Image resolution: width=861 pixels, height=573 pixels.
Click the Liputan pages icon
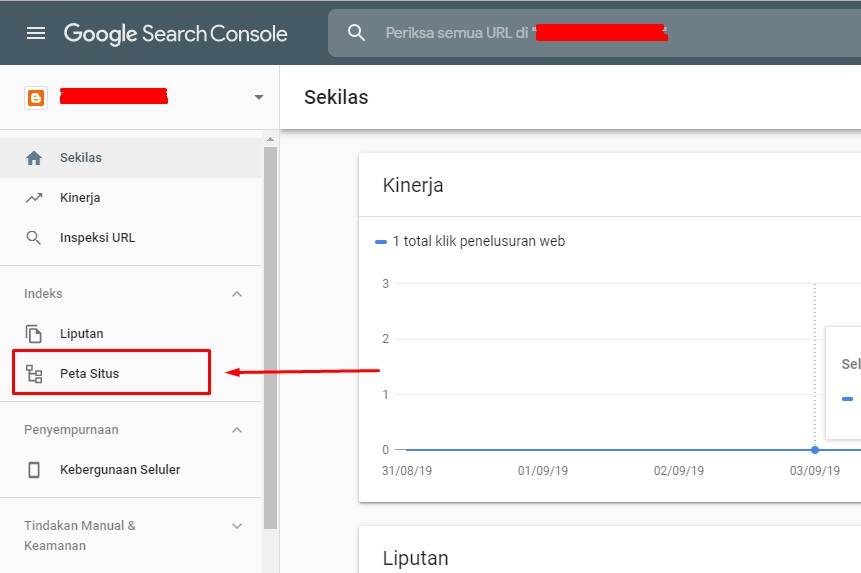(x=34, y=334)
